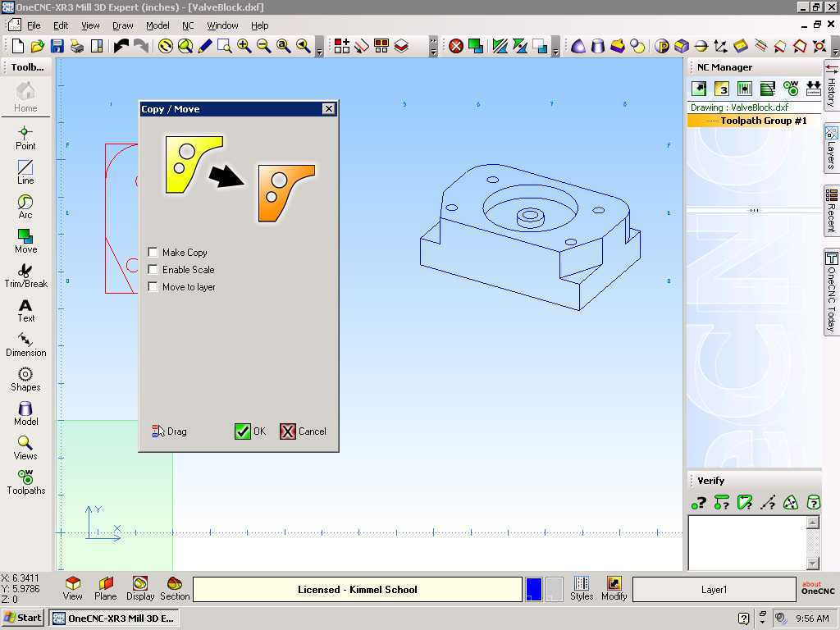Save the drawing with the floppy disk icon
The image size is (840, 630).
(57, 46)
